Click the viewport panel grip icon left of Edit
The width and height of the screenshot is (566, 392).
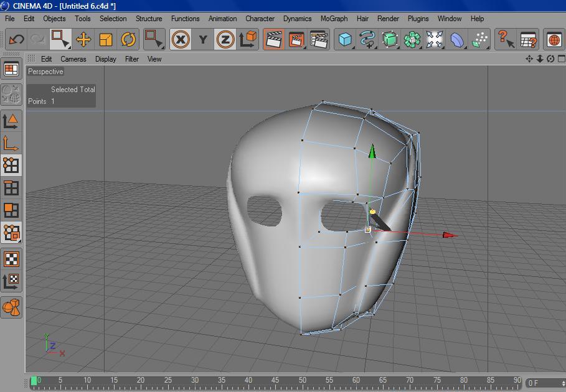pos(31,58)
